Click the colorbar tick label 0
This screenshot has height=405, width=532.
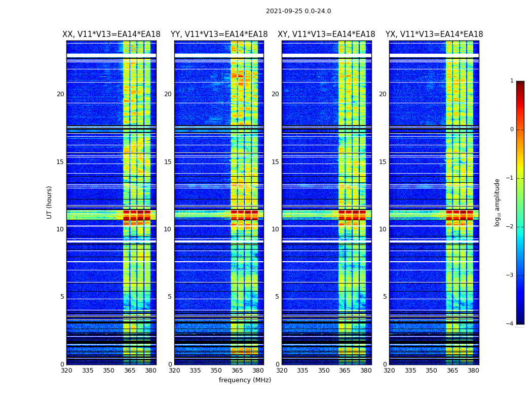point(512,130)
